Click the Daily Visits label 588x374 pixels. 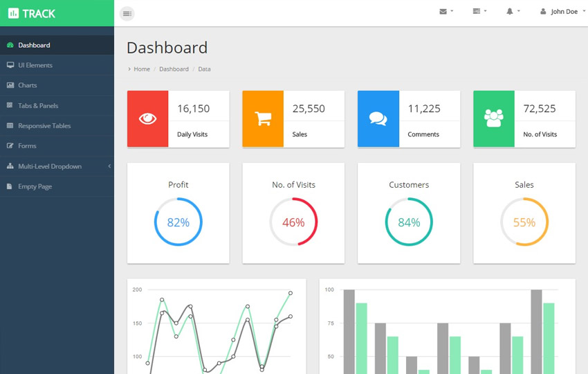[192, 134]
